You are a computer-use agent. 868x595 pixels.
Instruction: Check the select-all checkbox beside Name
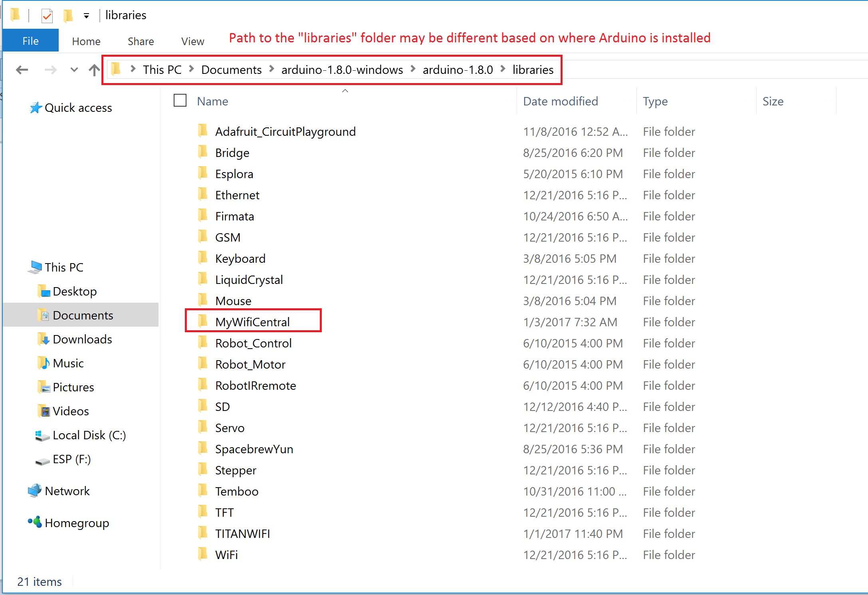pos(180,100)
